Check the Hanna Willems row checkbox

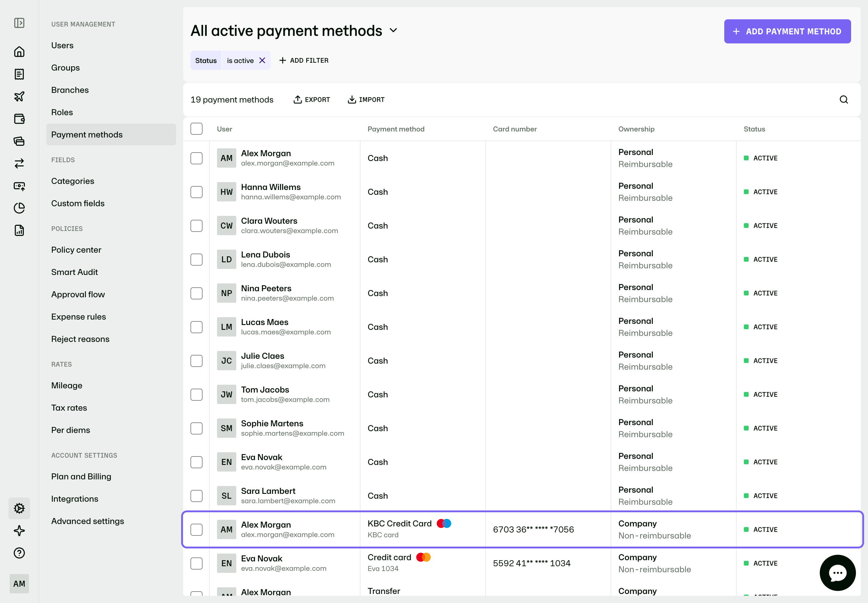tap(197, 192)
